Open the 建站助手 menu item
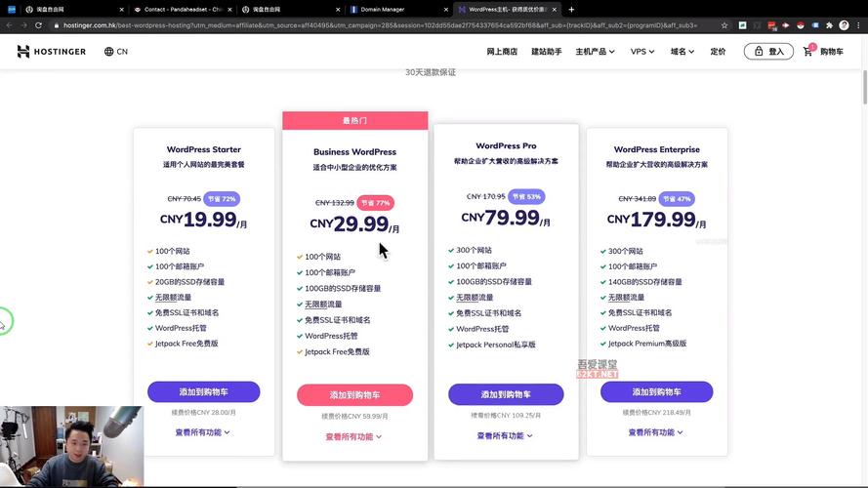The width and height of the screenshot is (868, 488). [547, 52]
